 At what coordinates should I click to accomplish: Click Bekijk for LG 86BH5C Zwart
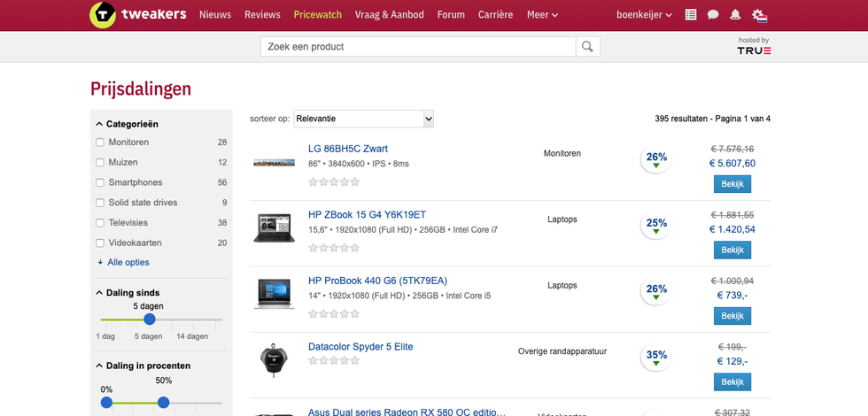[732, 184]
